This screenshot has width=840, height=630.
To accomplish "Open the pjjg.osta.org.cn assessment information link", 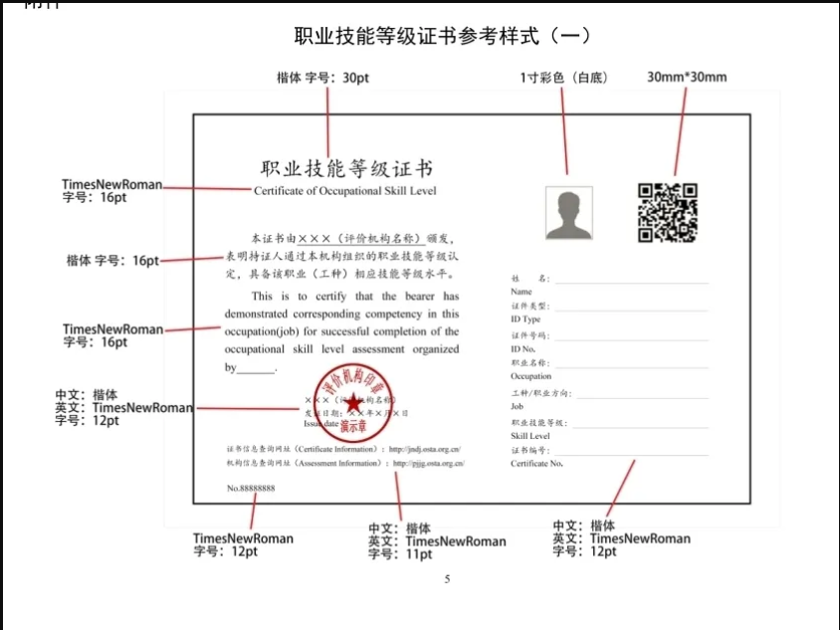I will pyautogui.click(x=428, y=463).
